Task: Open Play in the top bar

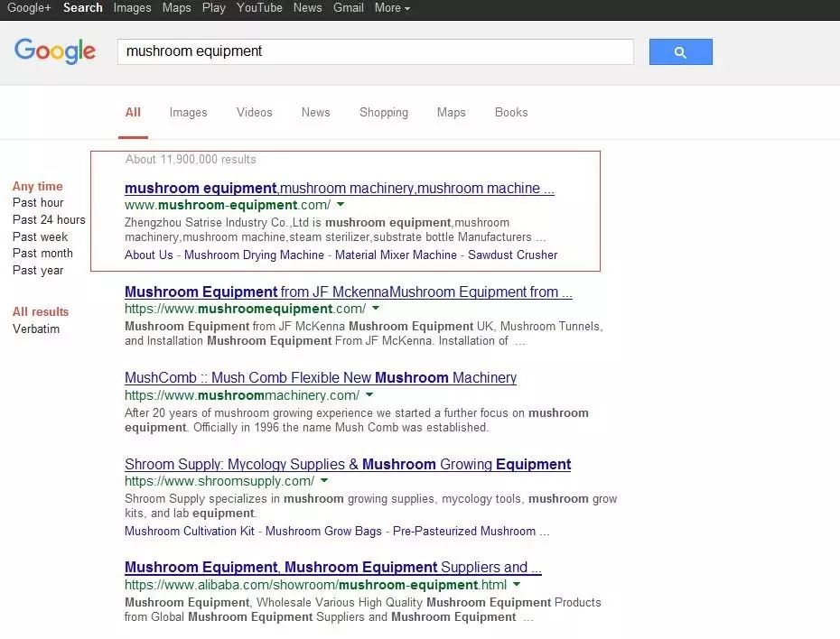Action: tap(214, 7)
